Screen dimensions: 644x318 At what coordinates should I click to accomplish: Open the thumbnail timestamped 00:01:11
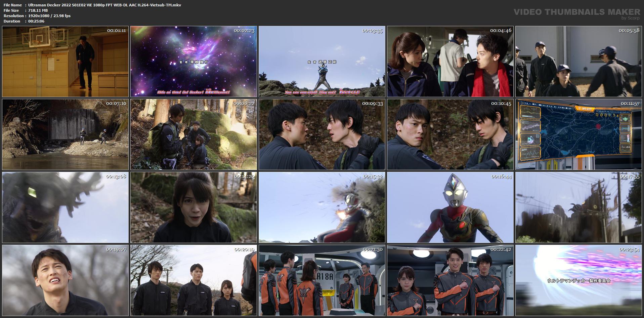[66, 62]
